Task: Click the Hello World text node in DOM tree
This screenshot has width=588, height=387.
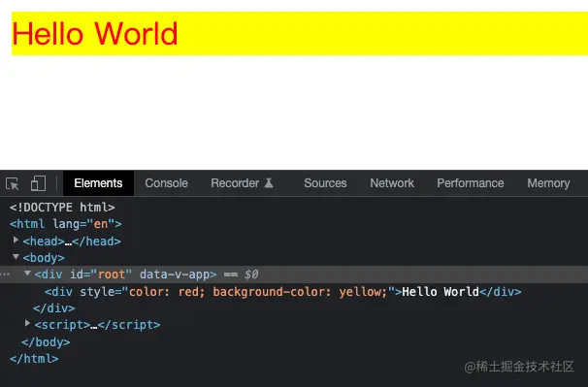Action: point(441,292)
